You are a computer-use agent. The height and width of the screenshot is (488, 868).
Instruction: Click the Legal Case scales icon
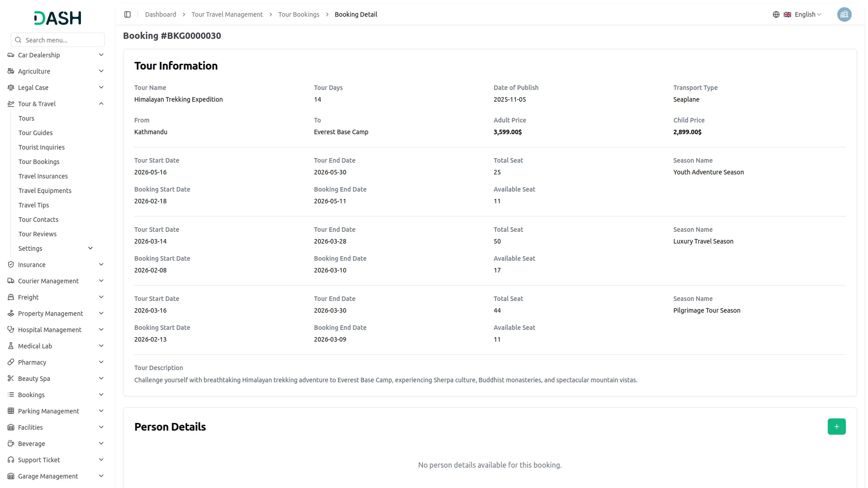11,88
